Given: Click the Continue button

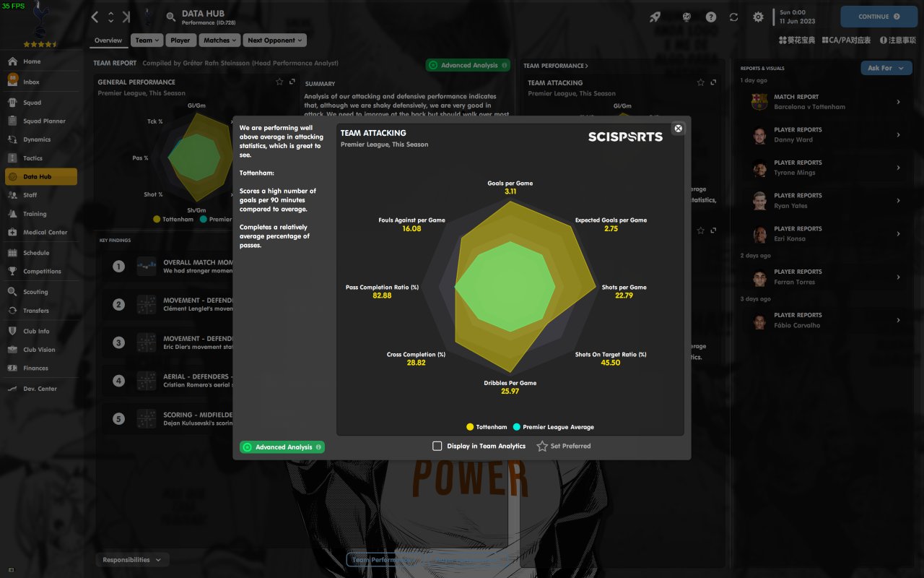Looking at the screenshot, I should (x=879, y=17).
